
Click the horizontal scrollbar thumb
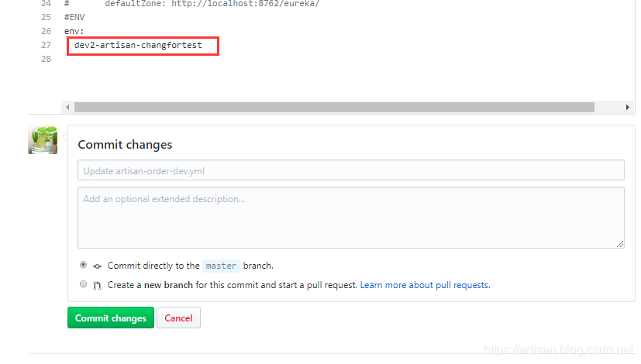click(334, 108)
